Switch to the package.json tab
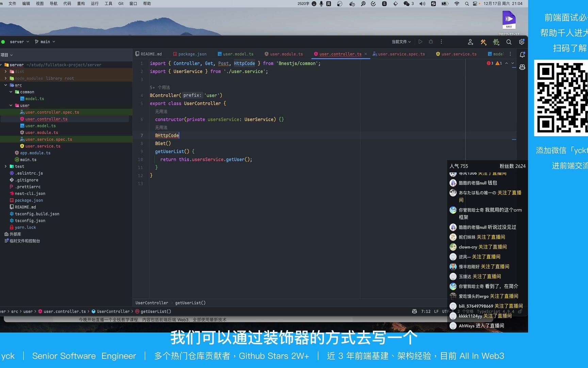The height and width of the screenshot is (368, 588). click(190, 54)
